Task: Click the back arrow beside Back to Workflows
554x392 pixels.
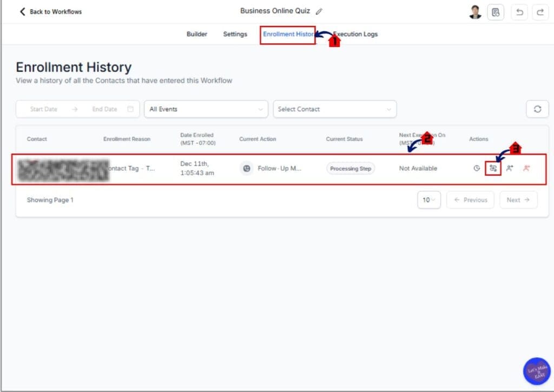Action: 22,11
